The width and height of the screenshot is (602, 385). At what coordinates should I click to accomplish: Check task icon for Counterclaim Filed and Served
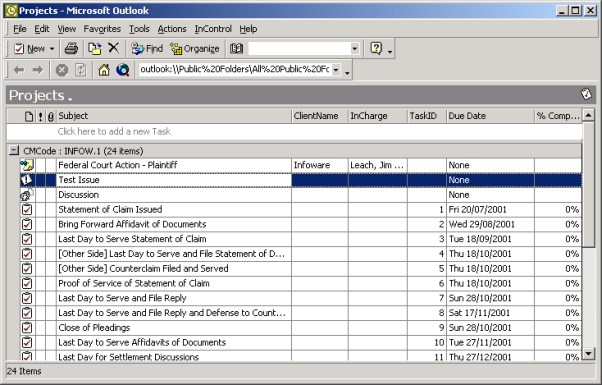click(x=27, y=269)
